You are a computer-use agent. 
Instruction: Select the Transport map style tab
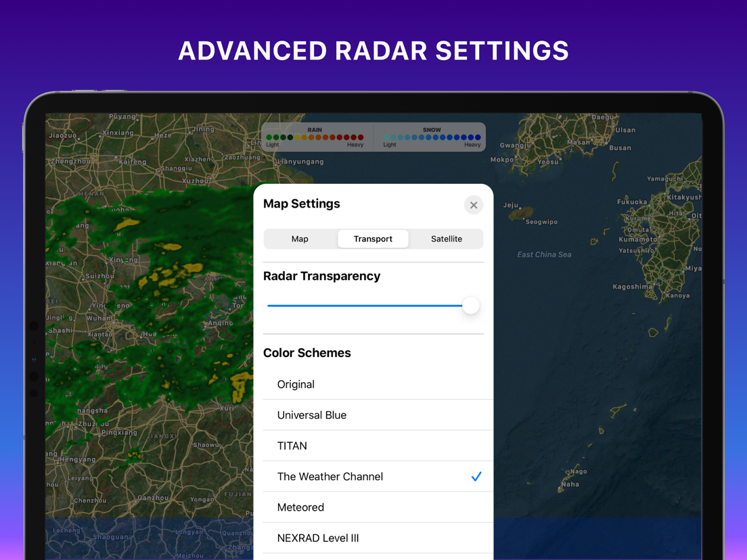pyautogui.click(x=373, y=239)
